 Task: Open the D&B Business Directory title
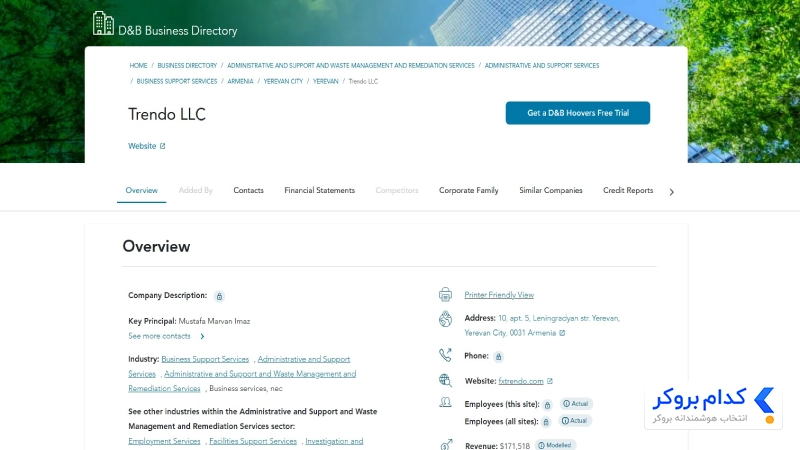[178, 31]
